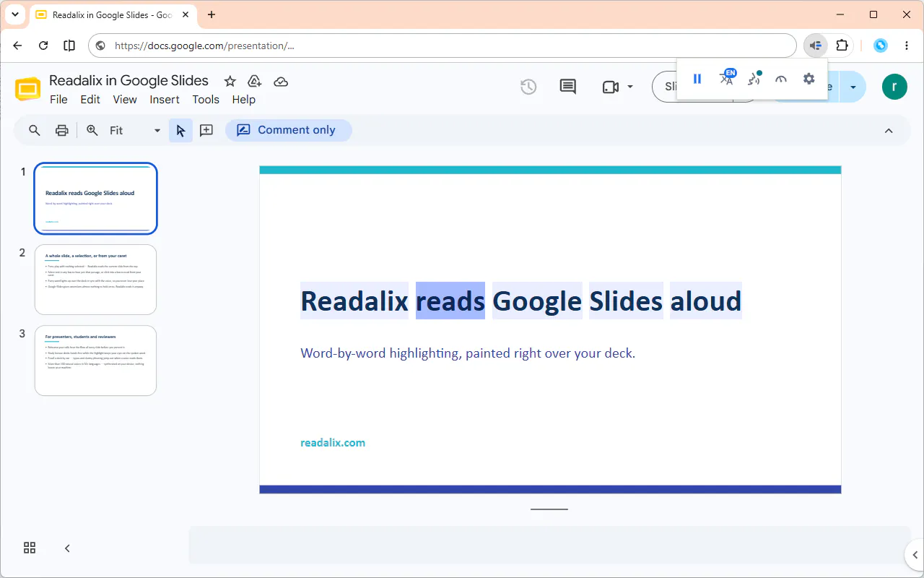Collapse the menus with chevron up
Screen dimensions: 924x578
889,131
